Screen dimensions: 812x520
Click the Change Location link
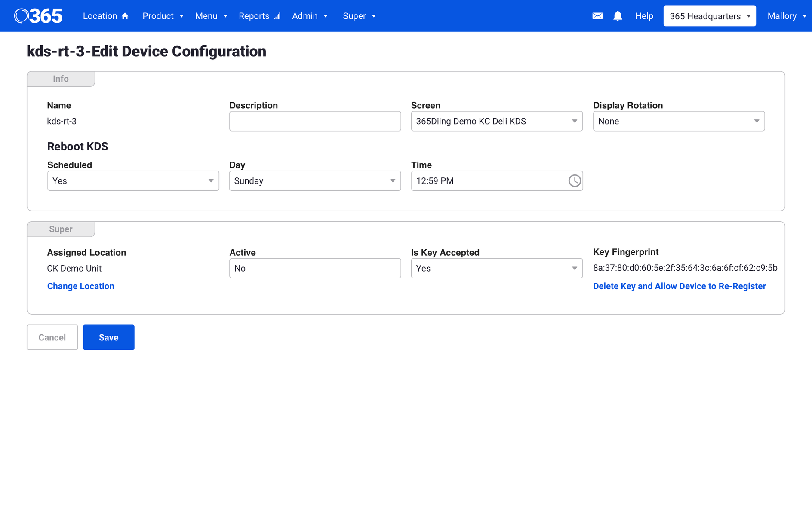coord(80,286)
